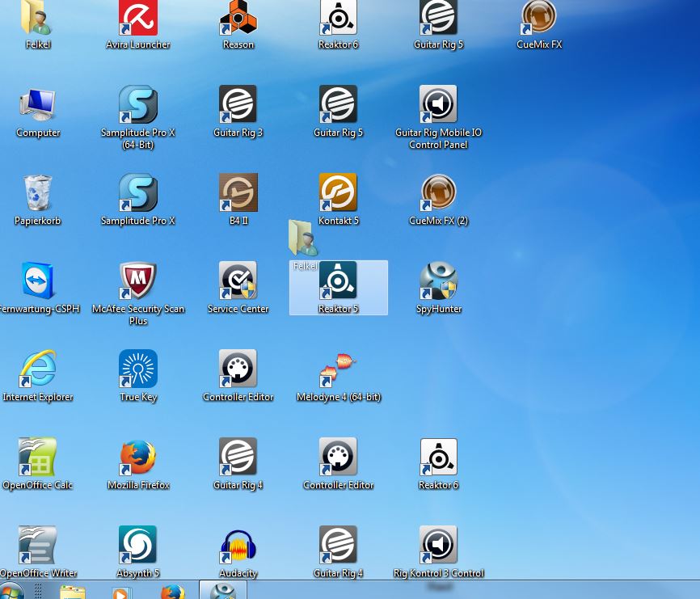Screen dimensions: 700x599
Task: Select the B4 II desktop icon
Action: point(238,193)
